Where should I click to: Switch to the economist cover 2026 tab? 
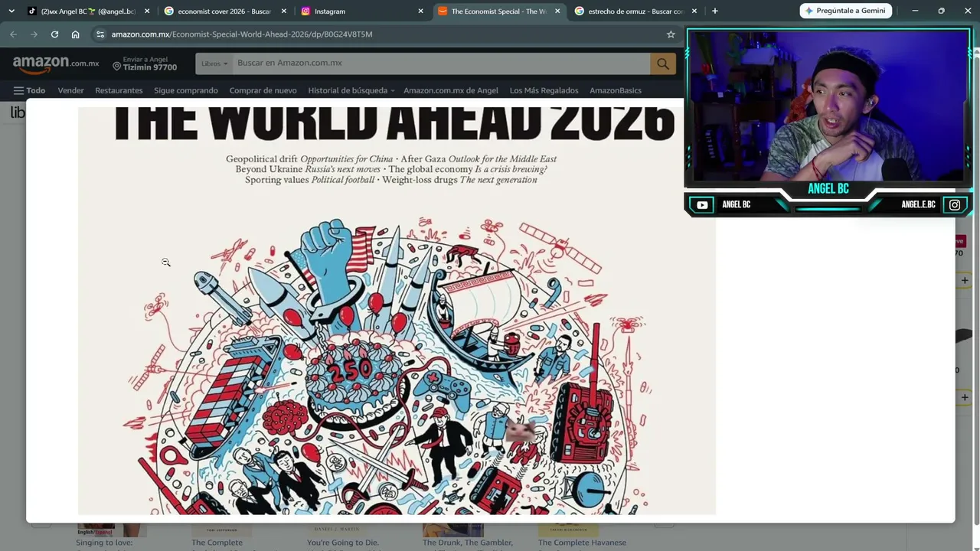[224, 11]
